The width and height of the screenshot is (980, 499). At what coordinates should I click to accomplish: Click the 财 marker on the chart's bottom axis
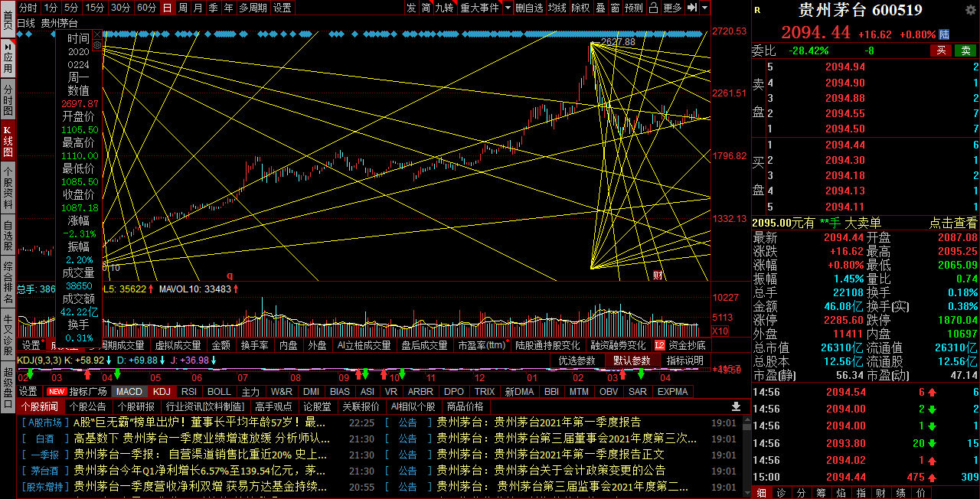pos(657,275)
